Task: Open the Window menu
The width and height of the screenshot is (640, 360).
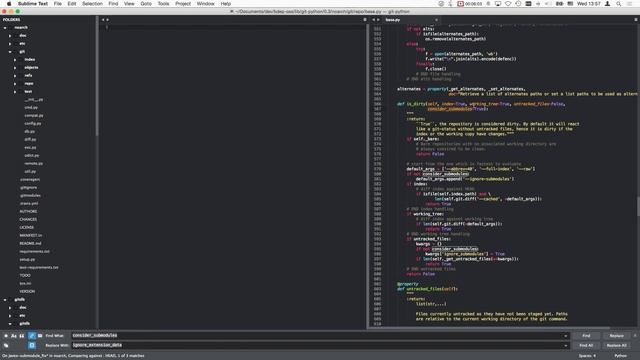Action: point(205,4)
